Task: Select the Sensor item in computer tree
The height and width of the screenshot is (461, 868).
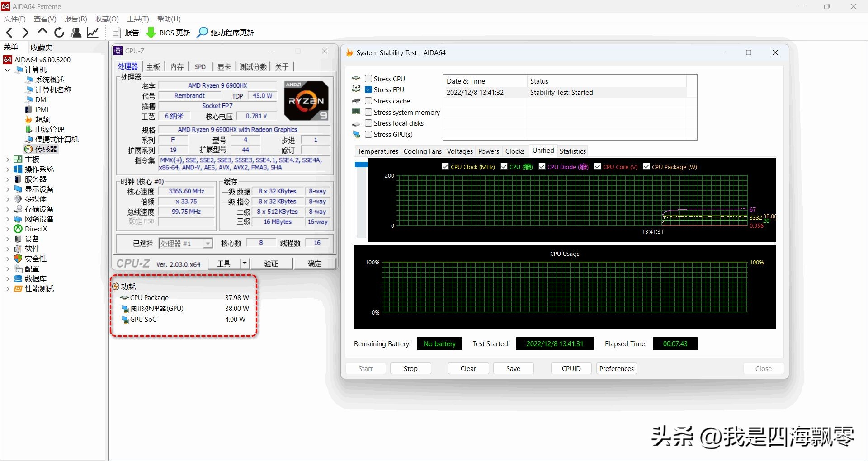Action: 46,149
